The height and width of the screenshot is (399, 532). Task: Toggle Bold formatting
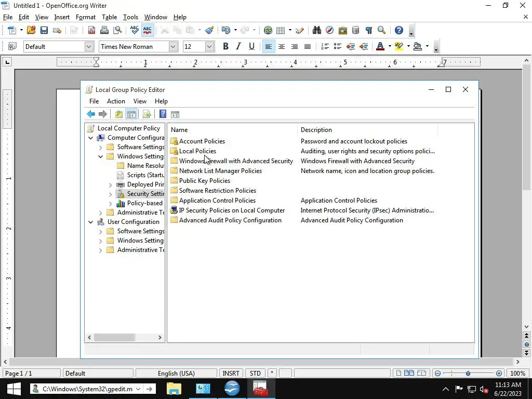(225, 46)
